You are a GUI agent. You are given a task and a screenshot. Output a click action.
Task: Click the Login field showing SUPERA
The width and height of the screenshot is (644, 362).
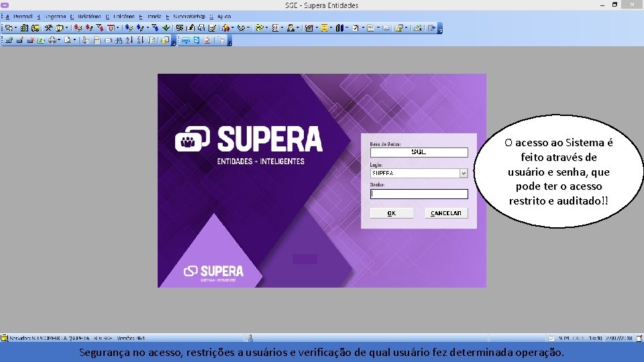click(x=415, y=173)
